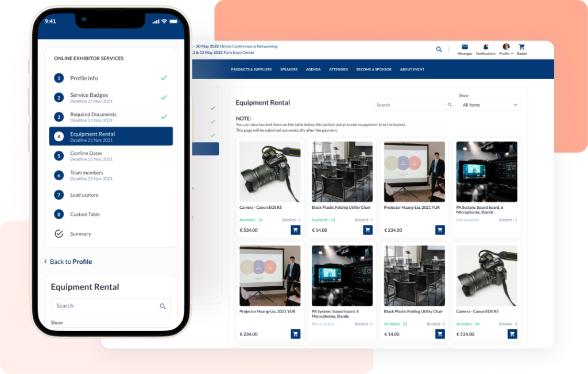
Task: Open the Agenda nav item
Action: [x=313, y=69]
